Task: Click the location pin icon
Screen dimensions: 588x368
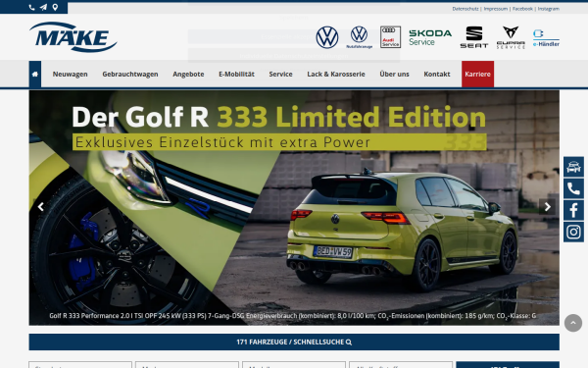Action: point(55,7)
